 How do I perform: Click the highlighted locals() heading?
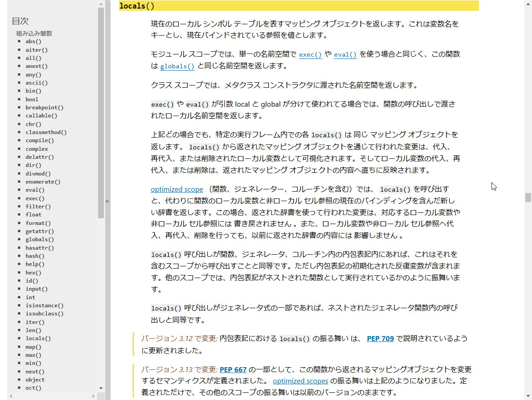[x=136, y=6]
